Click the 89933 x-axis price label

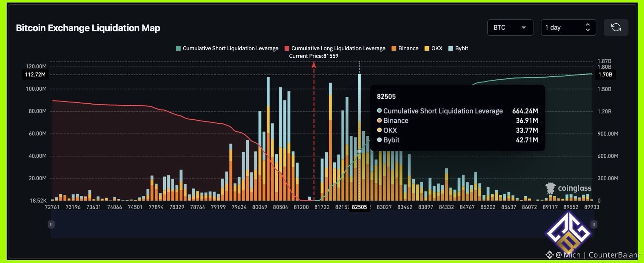coord(591,207)
